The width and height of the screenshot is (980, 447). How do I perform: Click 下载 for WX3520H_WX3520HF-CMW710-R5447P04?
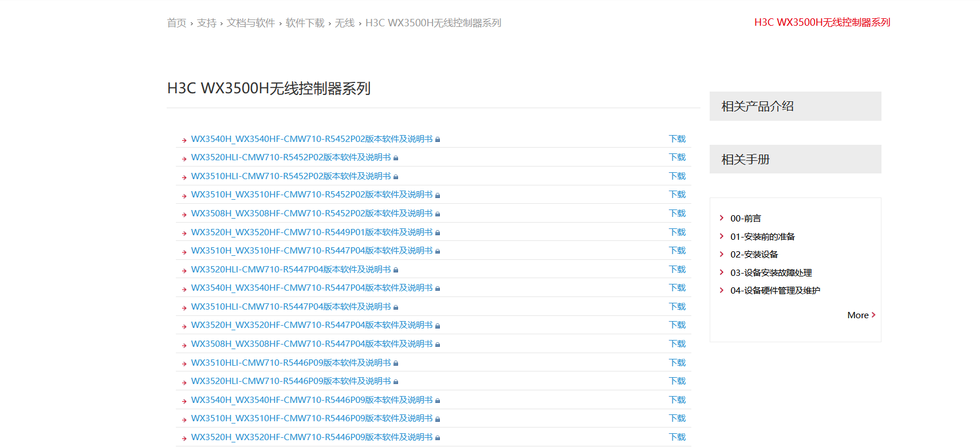[677, 325]
